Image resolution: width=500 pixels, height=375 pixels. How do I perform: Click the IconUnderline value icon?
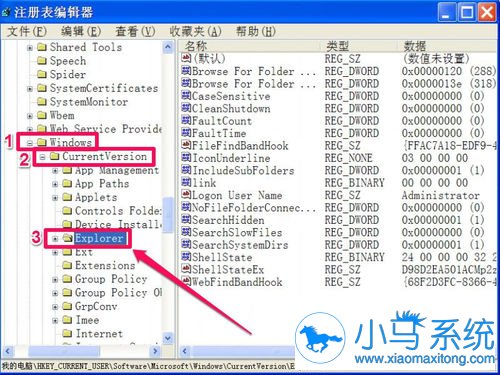186,158
